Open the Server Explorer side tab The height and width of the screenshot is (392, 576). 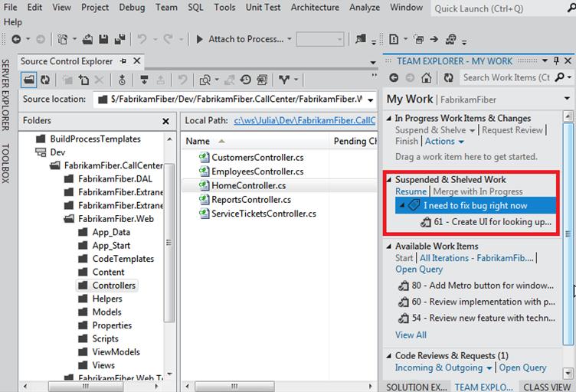tap(5, 95)
